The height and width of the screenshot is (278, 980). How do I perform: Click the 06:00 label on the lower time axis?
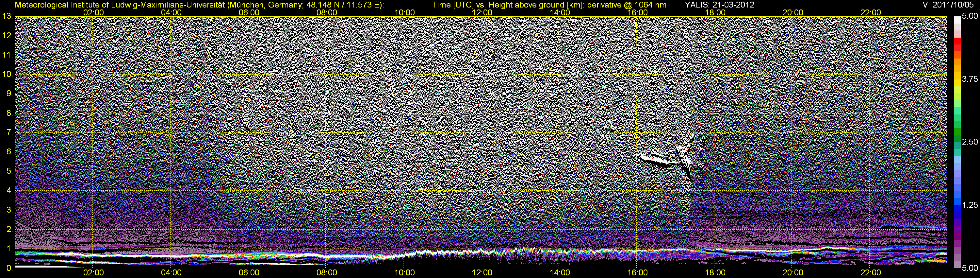[x=249, y=273]
